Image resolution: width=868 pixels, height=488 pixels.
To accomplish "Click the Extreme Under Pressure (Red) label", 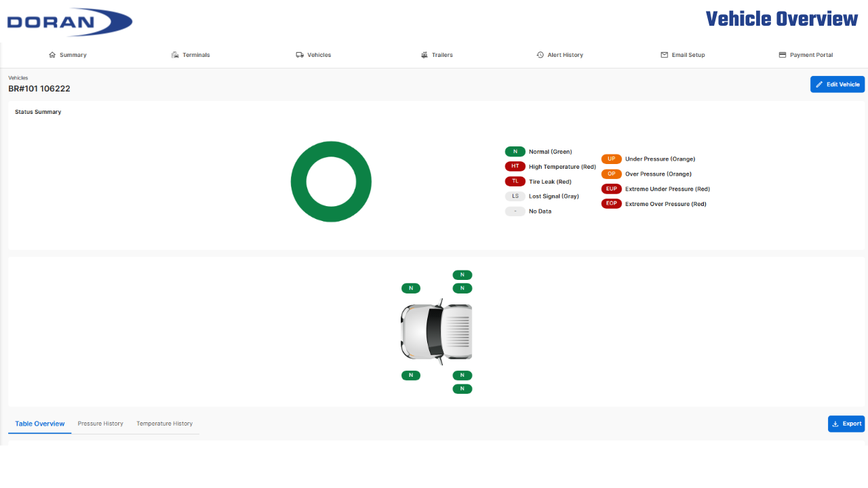I will (x=667, y=189).
